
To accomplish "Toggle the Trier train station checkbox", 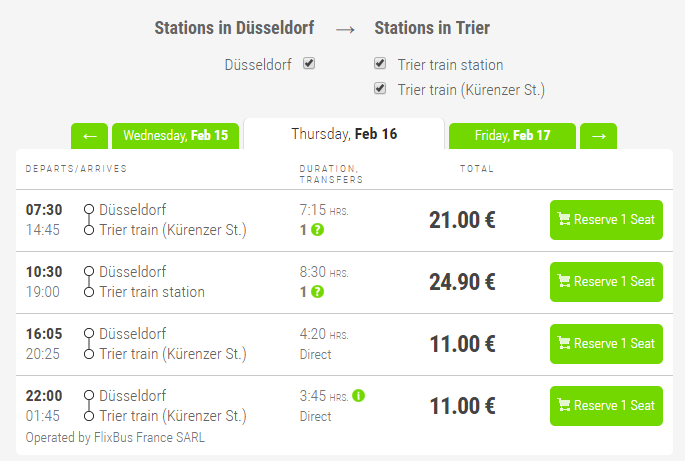I will point(380,64).
